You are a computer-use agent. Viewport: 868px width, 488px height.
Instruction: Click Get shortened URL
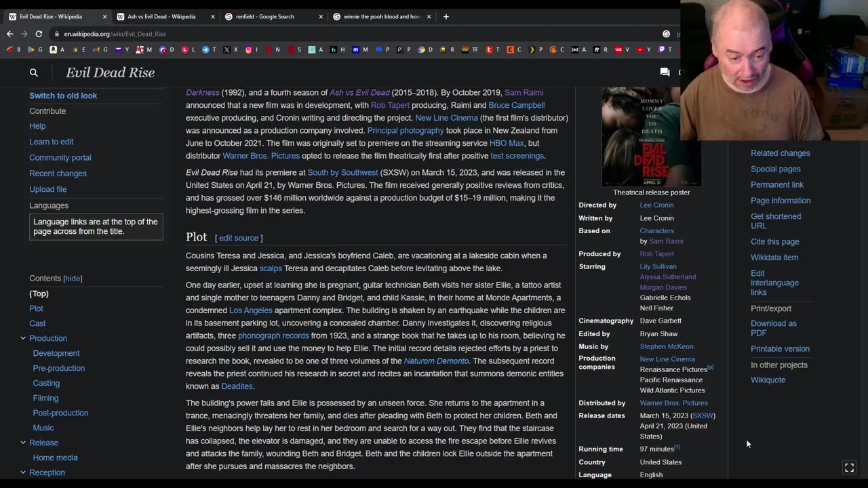(x=775, y=221)
